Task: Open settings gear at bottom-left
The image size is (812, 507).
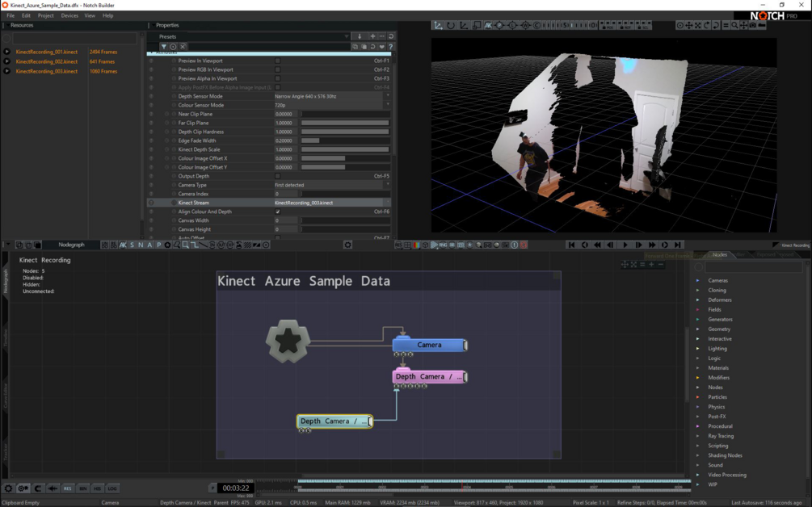Action: click(x=8, y=488)
